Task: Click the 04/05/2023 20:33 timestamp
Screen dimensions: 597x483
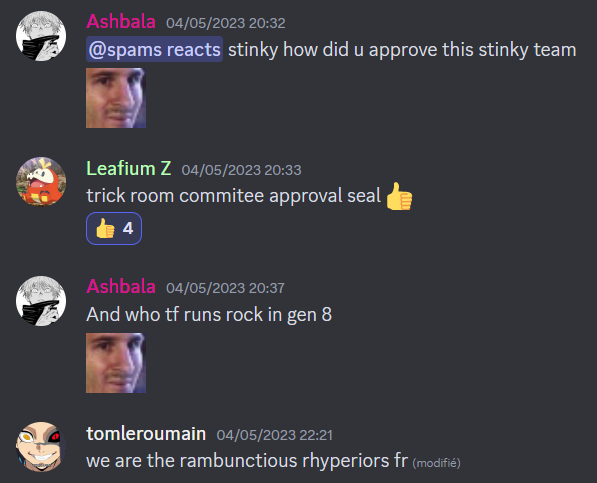Action: 241,170
